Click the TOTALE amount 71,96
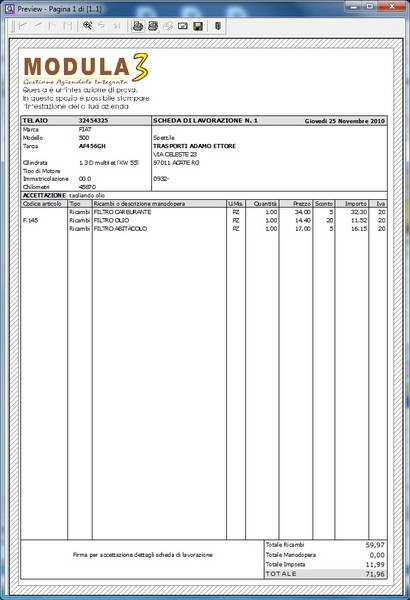 click(375, 574)
